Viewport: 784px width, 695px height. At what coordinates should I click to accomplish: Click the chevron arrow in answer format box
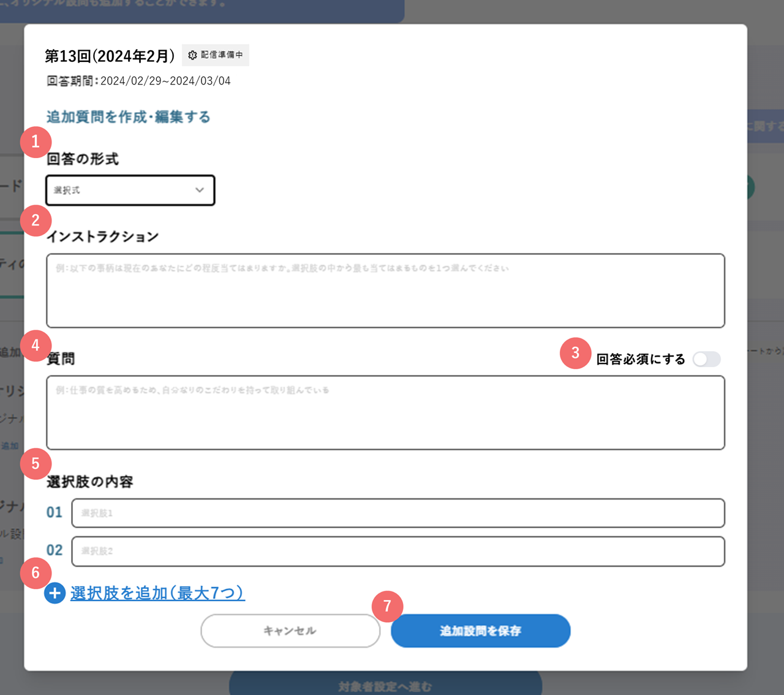[x=200, y=190]
